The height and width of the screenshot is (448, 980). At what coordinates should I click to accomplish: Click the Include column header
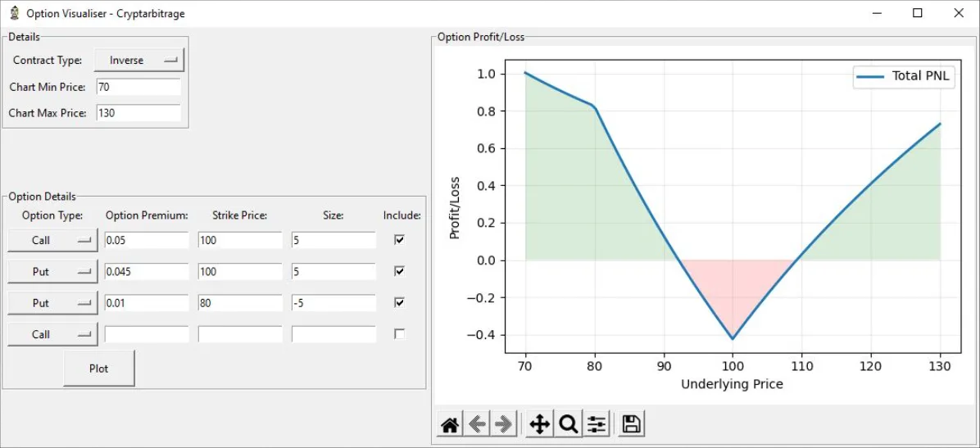tap(402, 215)
